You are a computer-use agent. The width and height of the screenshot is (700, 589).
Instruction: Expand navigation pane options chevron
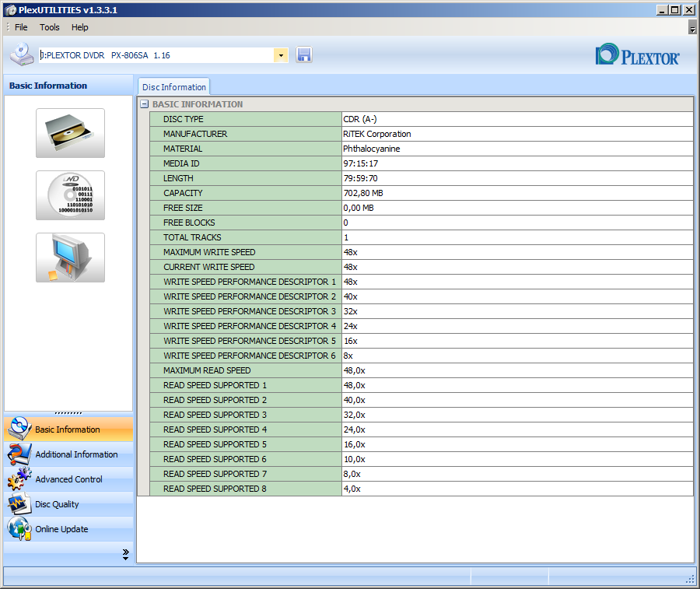[125, 555]
